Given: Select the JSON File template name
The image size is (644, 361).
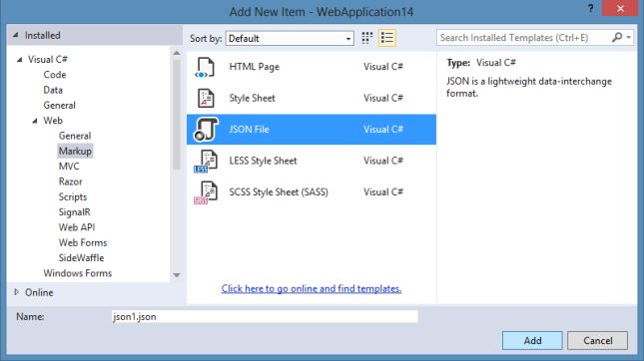Looking at the screenshot, I should tap(249, 130).
